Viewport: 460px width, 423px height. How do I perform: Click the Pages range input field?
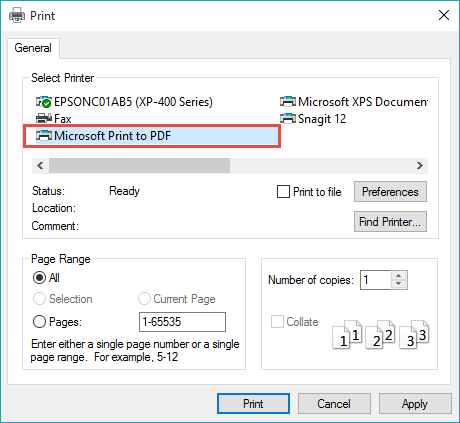pyautogui.click(x=182, y=322)
